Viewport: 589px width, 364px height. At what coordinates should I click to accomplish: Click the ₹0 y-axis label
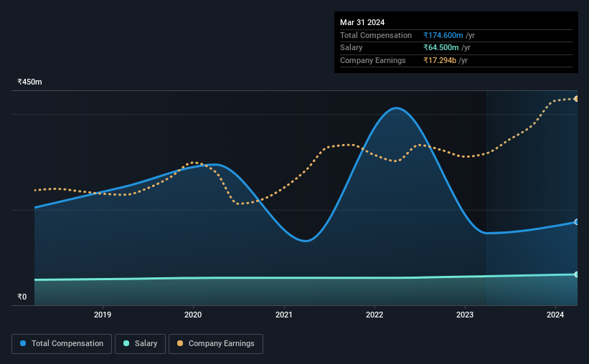point(22,297)
